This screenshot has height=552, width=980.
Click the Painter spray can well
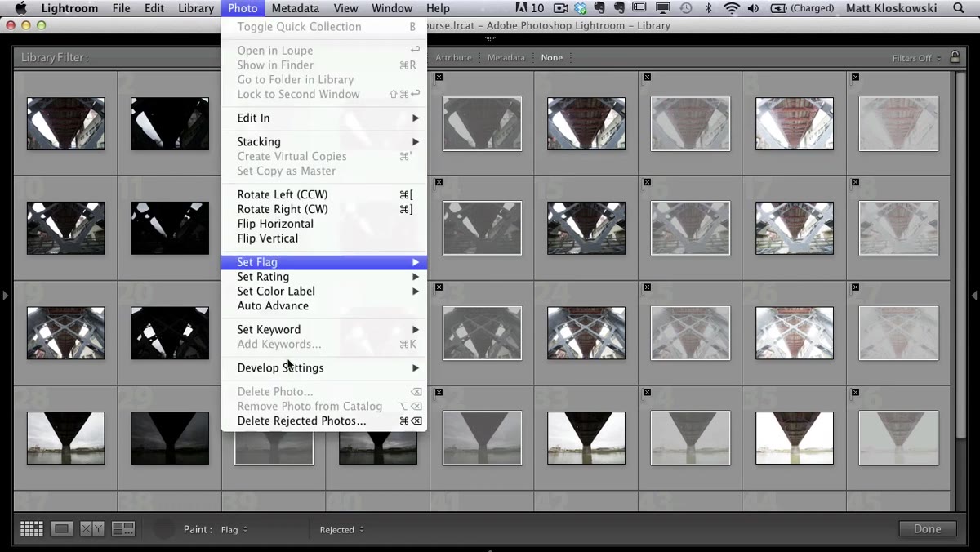pos(164,529)
